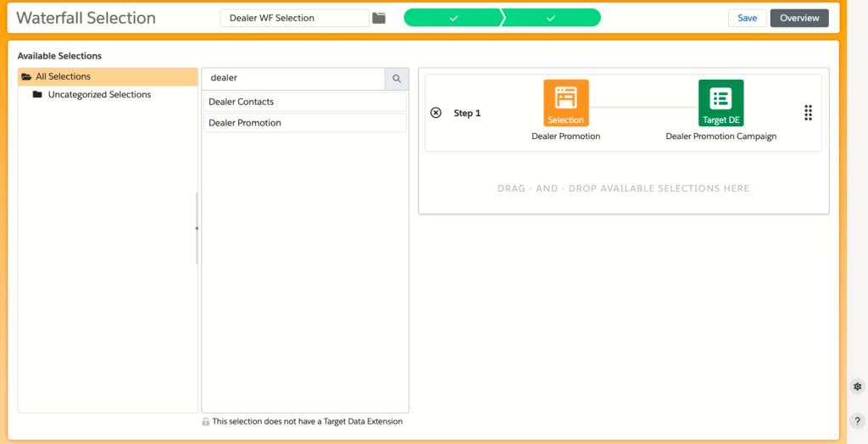The width and height of the screenshot is (868, 444).
Task: Collapse the folder panel using the splitter arrow
Action: [x=197, y=228]
